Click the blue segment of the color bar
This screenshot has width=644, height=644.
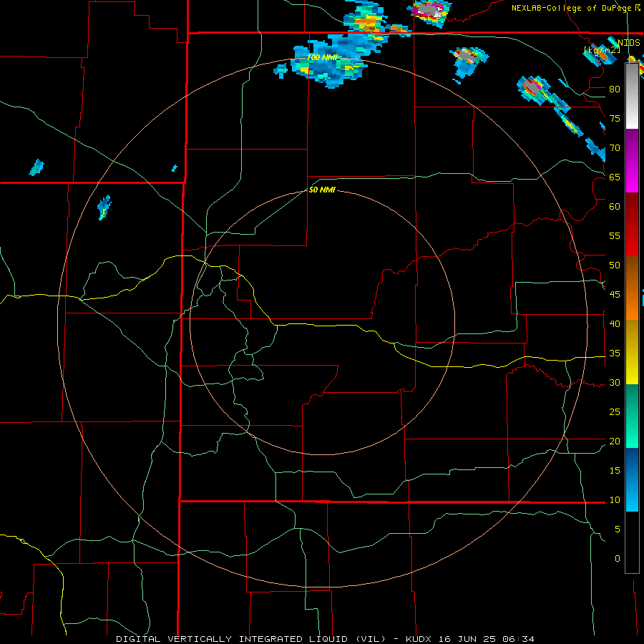pyautogui.click(x=632, y=479)
